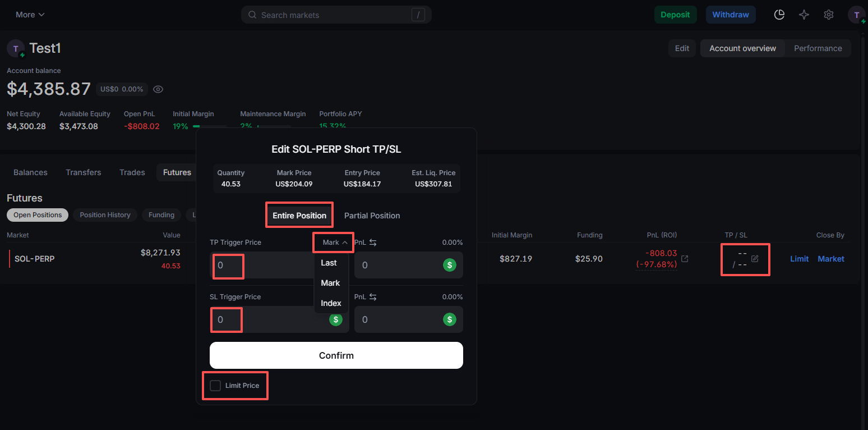868x430 pixels.
Task: Click the TP/SL edit pencil icon
Action: [755, 259]
